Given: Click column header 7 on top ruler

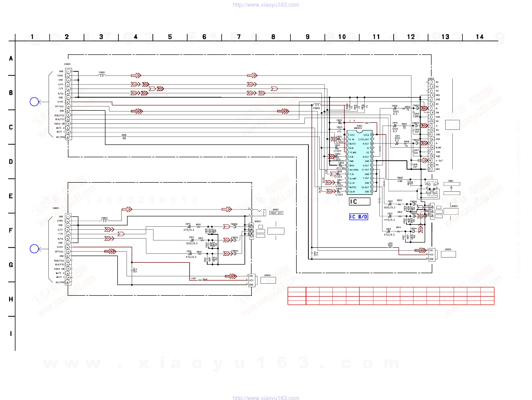Looking at the screenshot, I should (x=239, y=37).
